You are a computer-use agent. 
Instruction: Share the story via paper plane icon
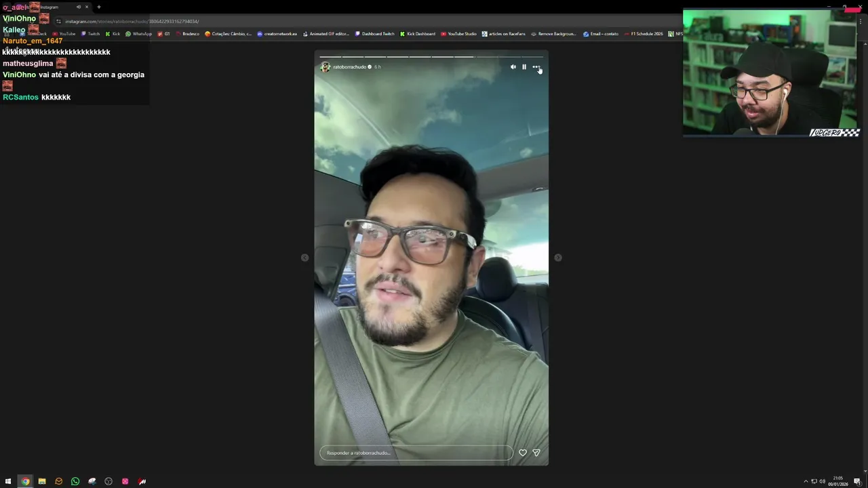(x=536, y=453)
